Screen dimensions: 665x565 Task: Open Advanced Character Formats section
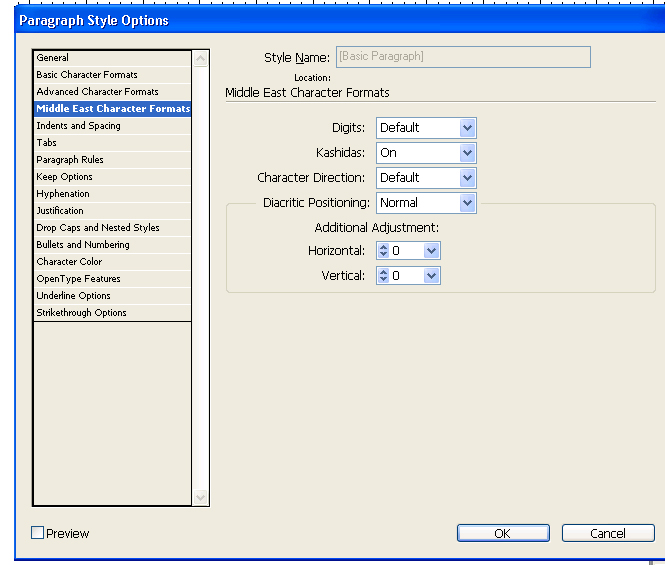point(97,92)
